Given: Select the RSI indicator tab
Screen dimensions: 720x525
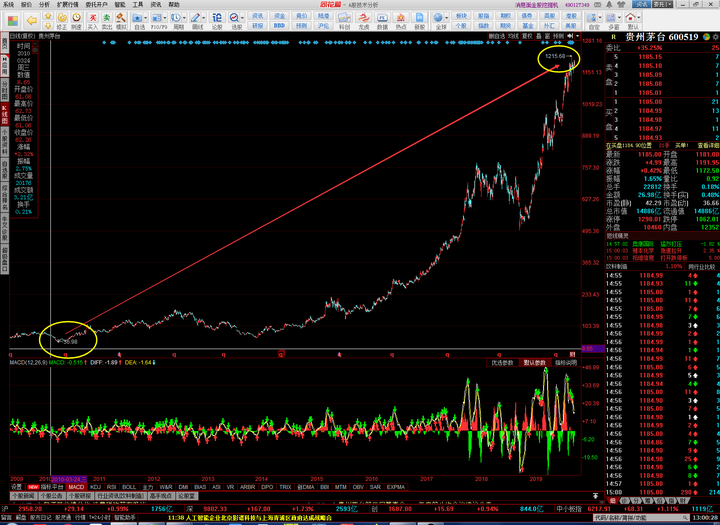Looking at the screenshot, I should coord(112,487).
